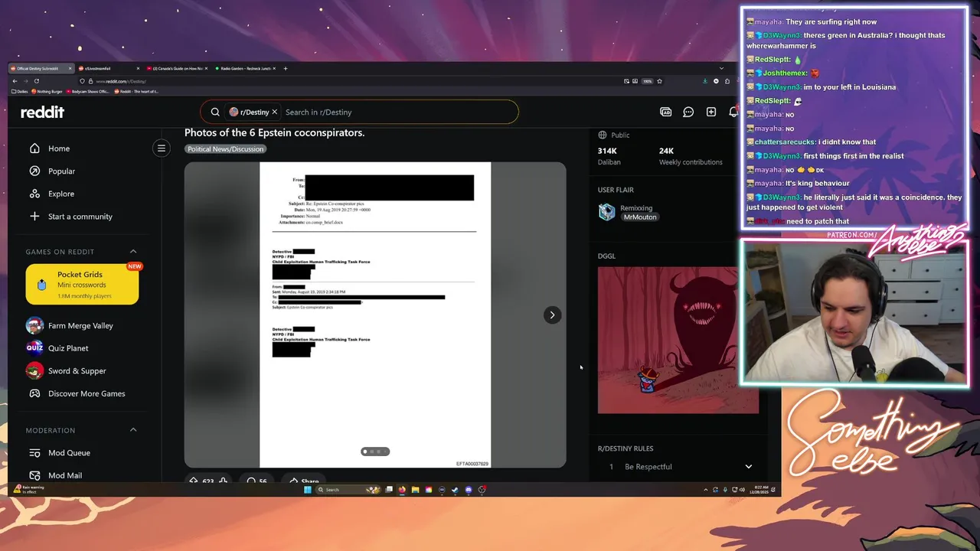Viewport: 980px width, 551px height.
Task: Collapse the left navigation sidebar
Action: tap(162, 148)
